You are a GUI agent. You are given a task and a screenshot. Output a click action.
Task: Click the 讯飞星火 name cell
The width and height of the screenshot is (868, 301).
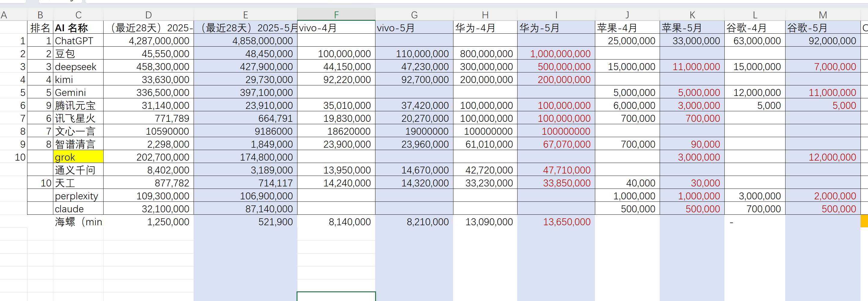point(78,118)
